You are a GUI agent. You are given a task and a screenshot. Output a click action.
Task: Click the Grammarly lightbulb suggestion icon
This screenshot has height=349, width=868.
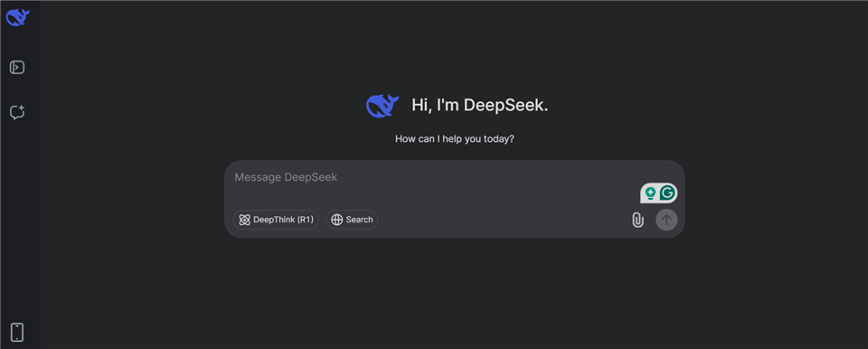(x=650, y=193)
